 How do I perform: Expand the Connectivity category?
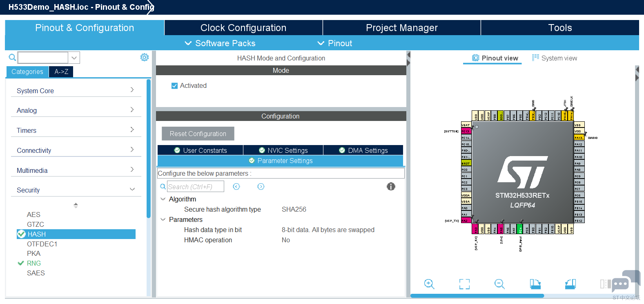tap(76, 150)
